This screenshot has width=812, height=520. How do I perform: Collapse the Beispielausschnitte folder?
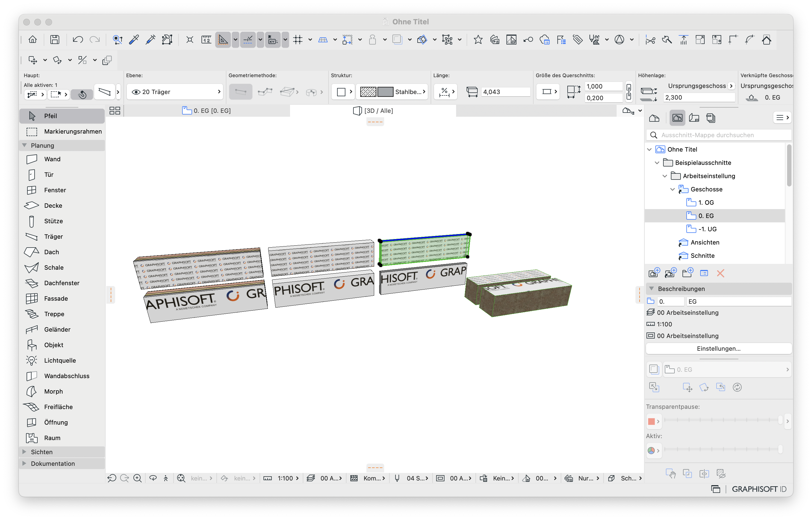(x=657, y=163)
